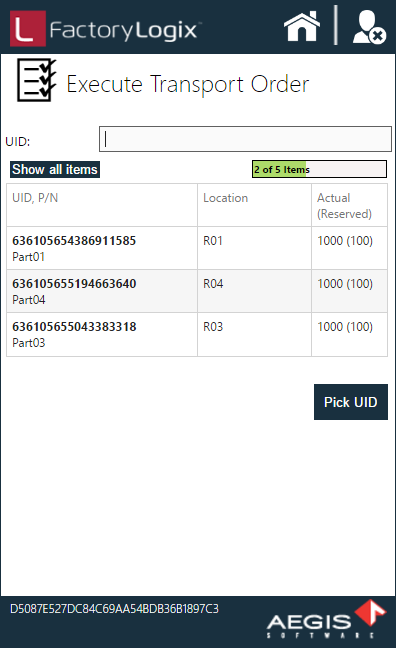Click the Aegis Software logo

tap(327, 619)
